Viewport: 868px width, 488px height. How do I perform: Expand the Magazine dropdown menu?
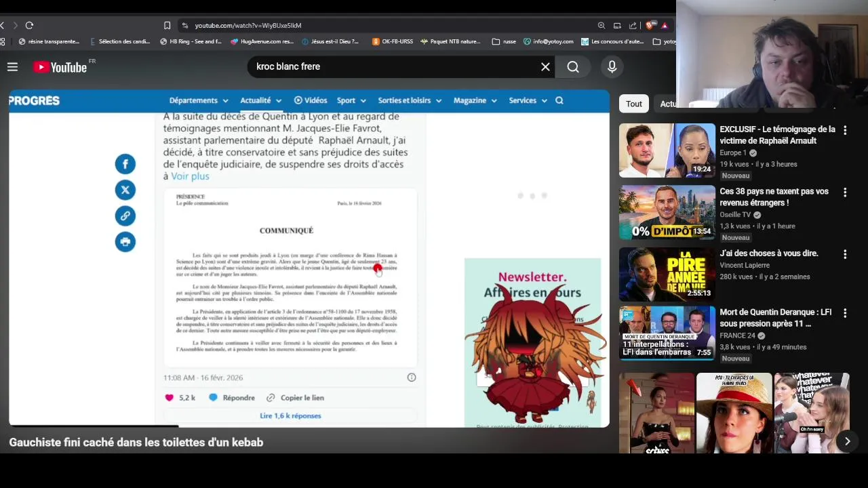(x=475, y=100)
